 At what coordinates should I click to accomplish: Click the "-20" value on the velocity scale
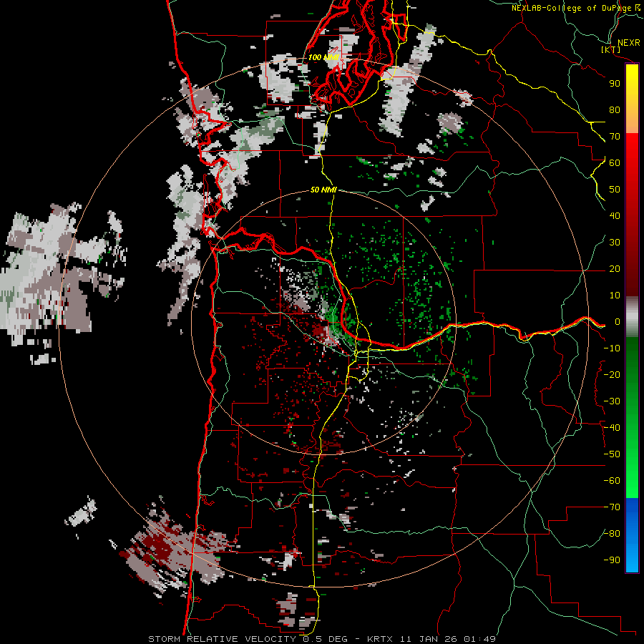(x=612, y=375)
